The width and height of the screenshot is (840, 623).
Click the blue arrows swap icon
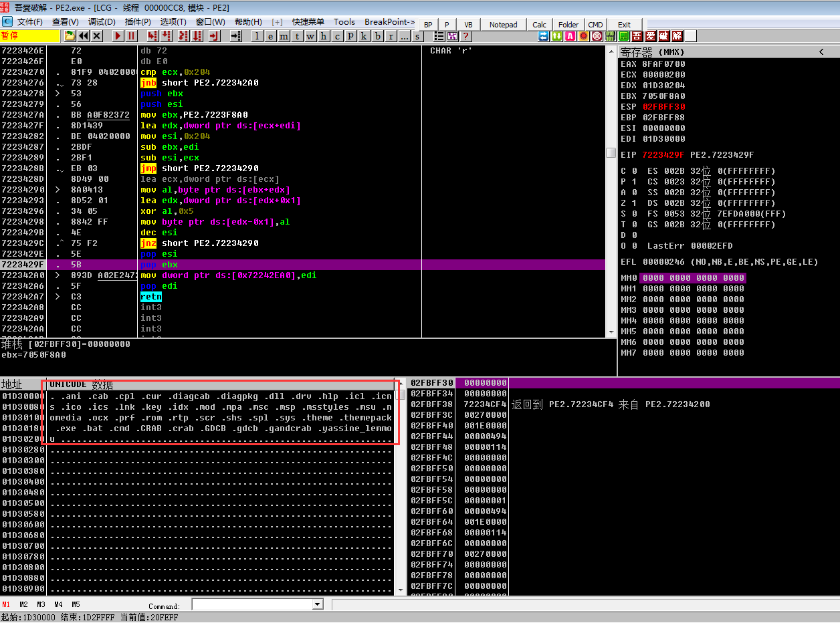[544, 36]
